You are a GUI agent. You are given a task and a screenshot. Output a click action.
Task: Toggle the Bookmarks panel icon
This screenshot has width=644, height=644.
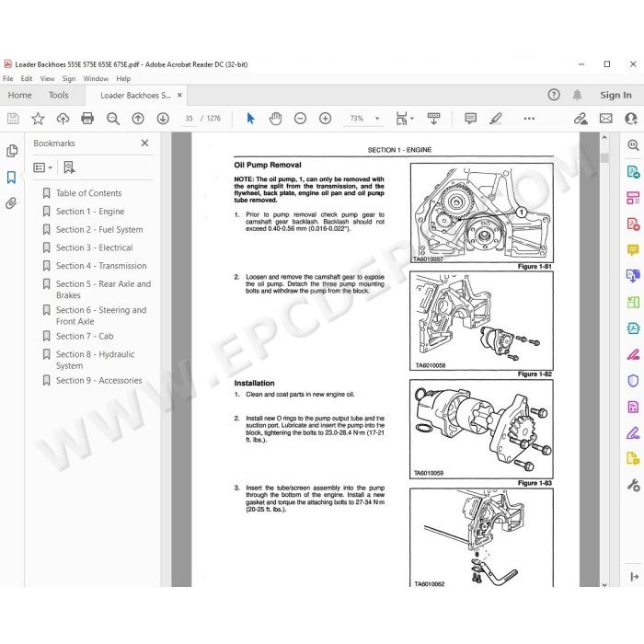(11, 178)
